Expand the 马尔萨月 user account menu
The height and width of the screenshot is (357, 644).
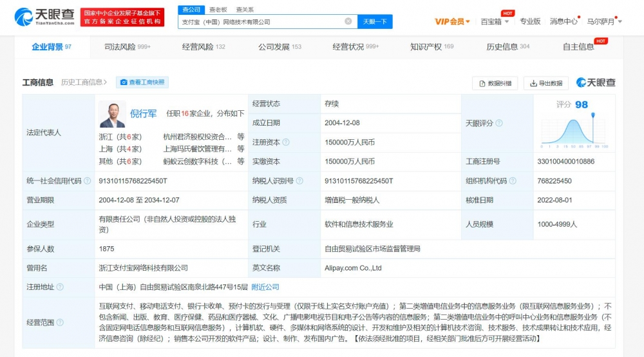[604, 21]
